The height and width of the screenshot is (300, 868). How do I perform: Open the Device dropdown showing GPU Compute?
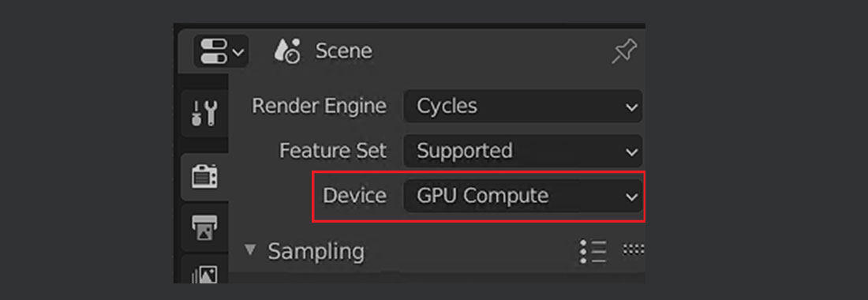pos(523,195)
